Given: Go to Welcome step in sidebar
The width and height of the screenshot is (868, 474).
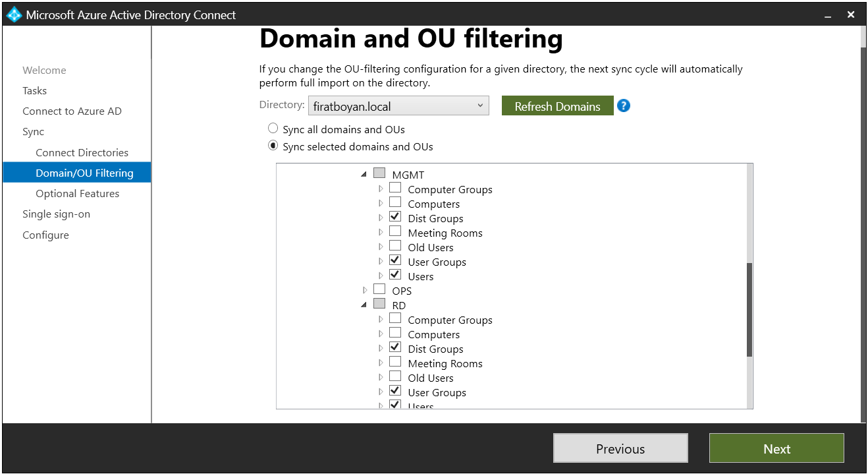Looking at the screenshot, I should click(44, 70).
